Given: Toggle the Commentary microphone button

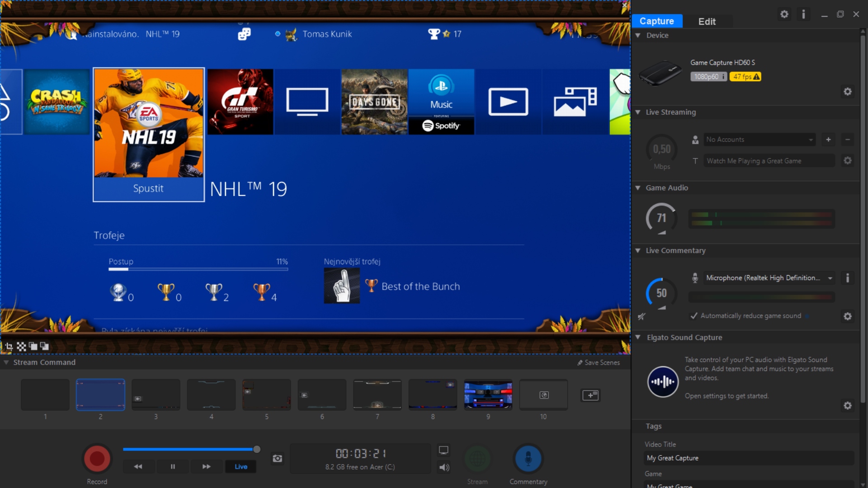Looking at the screenshot, I should point(528,459).
